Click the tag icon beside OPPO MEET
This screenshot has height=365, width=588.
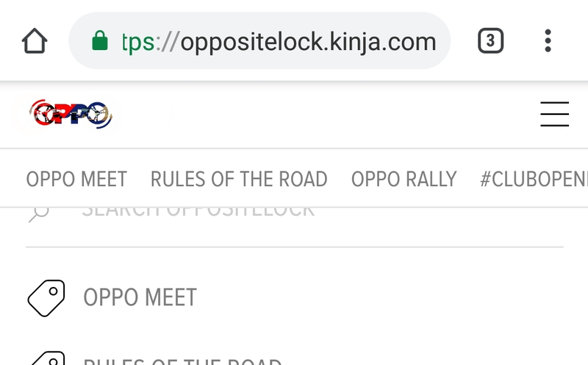pyautogui.click(x=46, y=298)
